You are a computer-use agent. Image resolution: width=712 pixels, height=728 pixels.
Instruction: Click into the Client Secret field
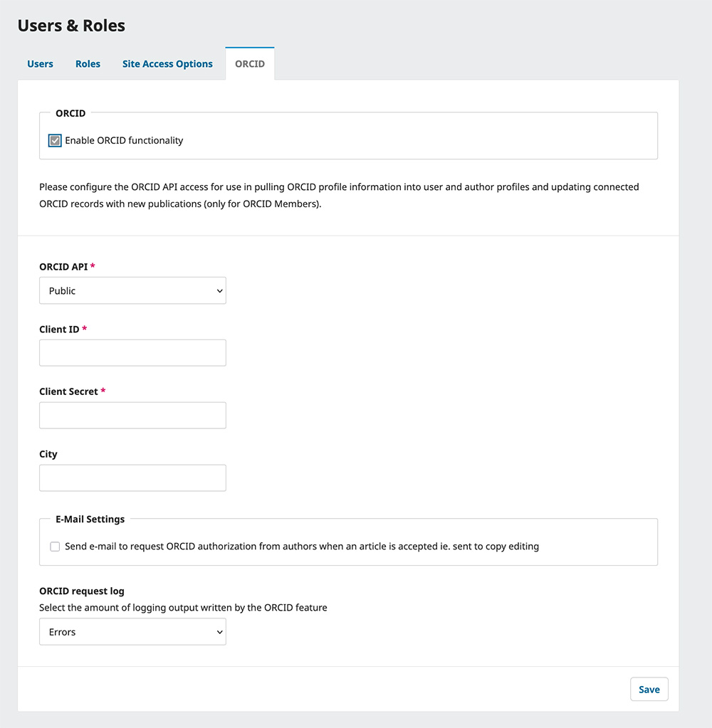tap(133, 415)
